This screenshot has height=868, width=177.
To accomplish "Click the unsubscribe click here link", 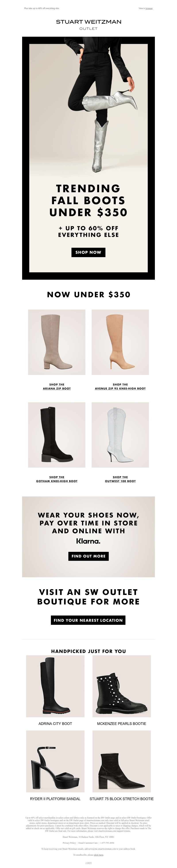I will (x=99, y=855).
